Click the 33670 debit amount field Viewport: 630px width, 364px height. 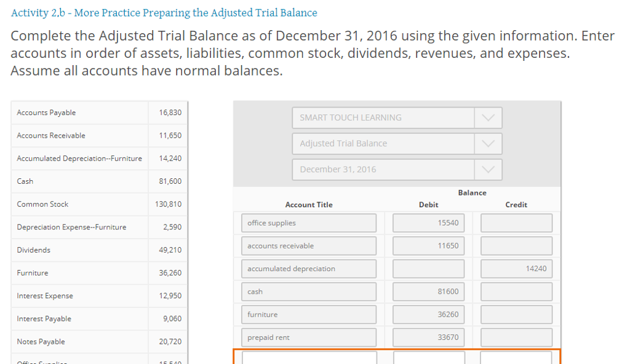(428, 337)
